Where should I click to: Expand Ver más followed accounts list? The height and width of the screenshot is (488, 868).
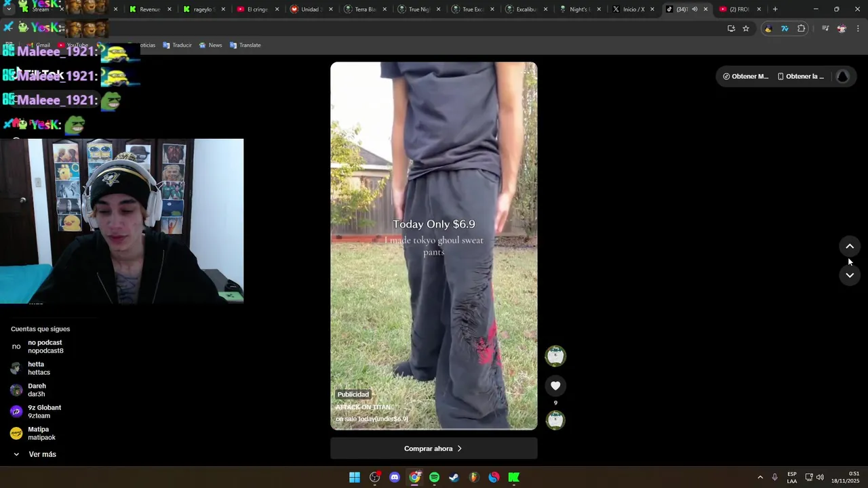(x=35, y=454)
